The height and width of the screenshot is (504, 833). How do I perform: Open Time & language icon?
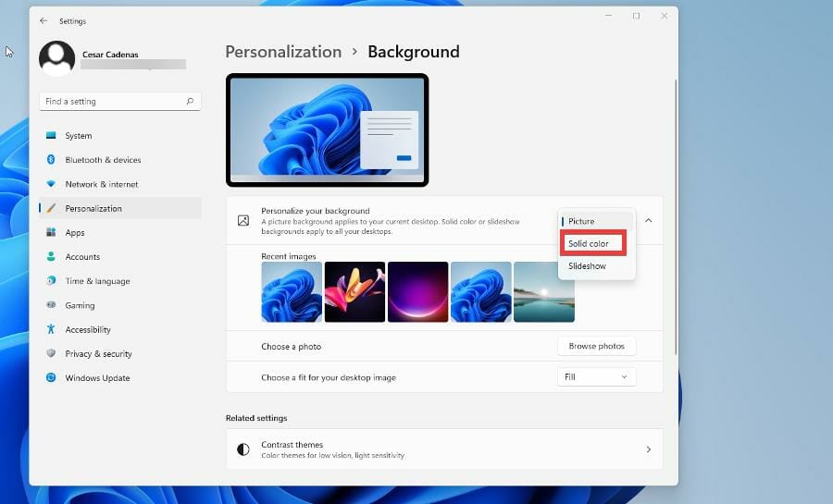[51, 281]
